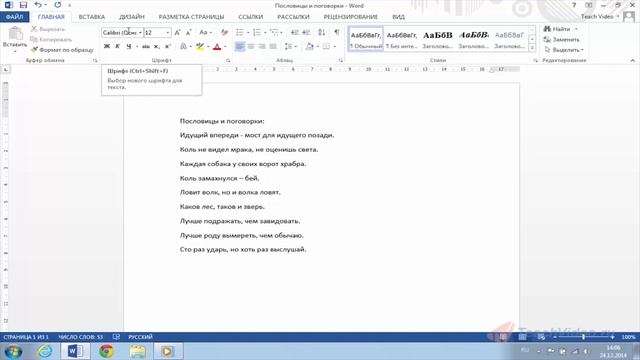The width and height of the screenshot is (640, 360).
Task: Click the Multilevel list icon
Action: (x=274, y=32)
